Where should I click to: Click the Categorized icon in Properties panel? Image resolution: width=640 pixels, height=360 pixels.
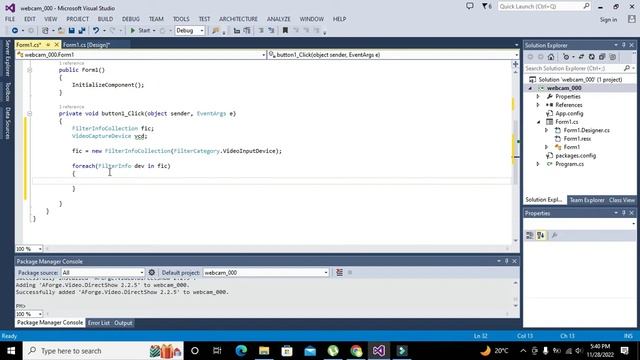530,236
